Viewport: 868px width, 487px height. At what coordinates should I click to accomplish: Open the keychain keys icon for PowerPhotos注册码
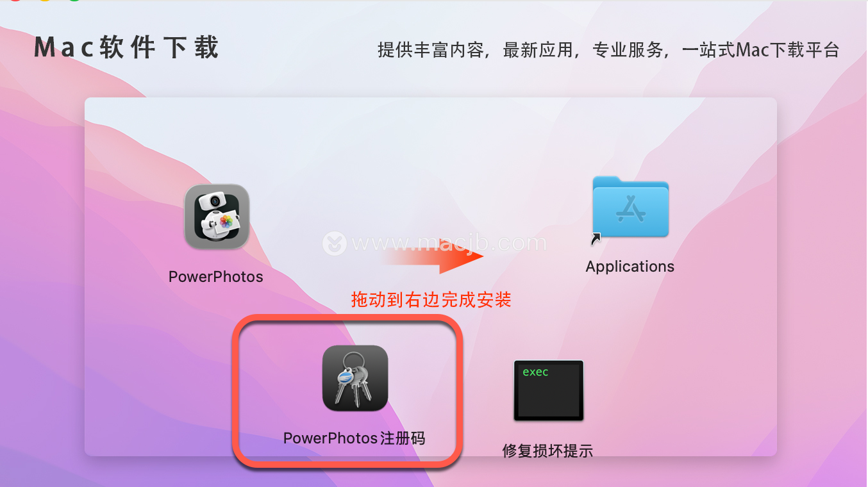pos(355,378)
